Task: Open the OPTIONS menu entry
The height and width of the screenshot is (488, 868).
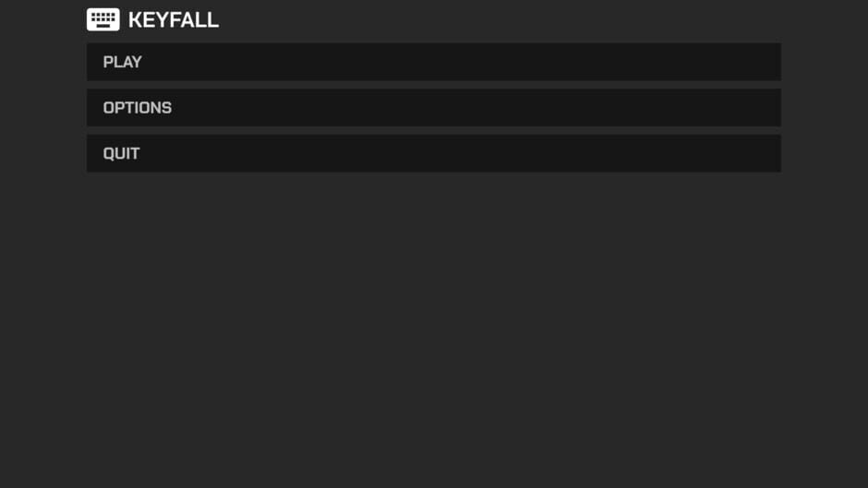Action: [433, 108]
